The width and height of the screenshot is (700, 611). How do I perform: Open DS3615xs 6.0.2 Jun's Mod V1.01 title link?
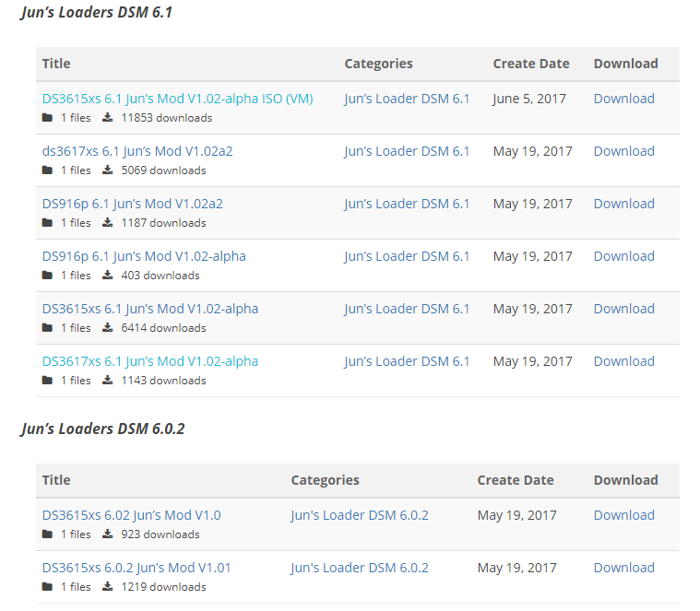click(x=136, y=568)
